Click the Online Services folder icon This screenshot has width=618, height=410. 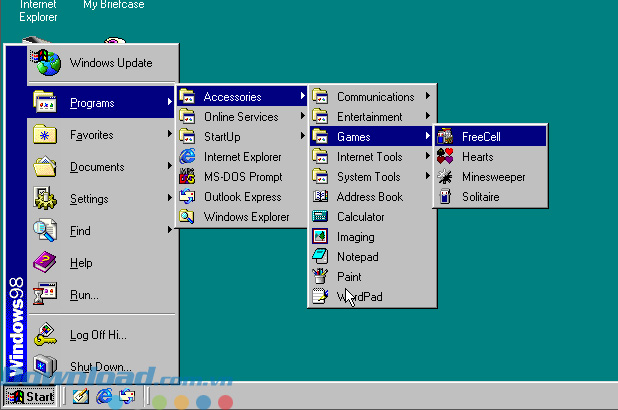tap(187, 116)
